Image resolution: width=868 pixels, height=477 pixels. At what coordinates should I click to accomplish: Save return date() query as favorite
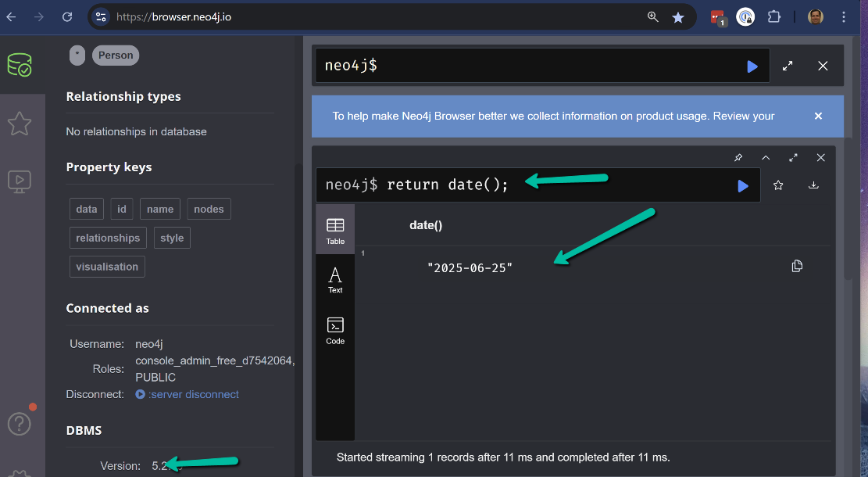[x=778, y=185]
